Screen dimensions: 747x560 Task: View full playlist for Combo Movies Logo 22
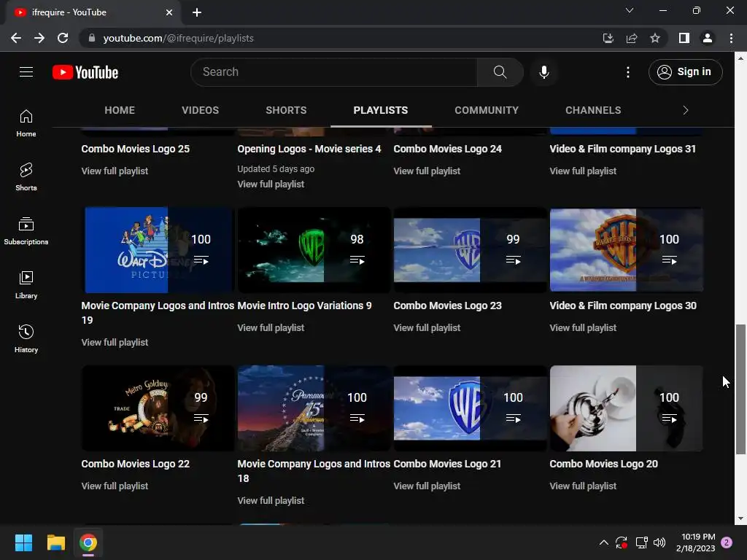[115, 486]
